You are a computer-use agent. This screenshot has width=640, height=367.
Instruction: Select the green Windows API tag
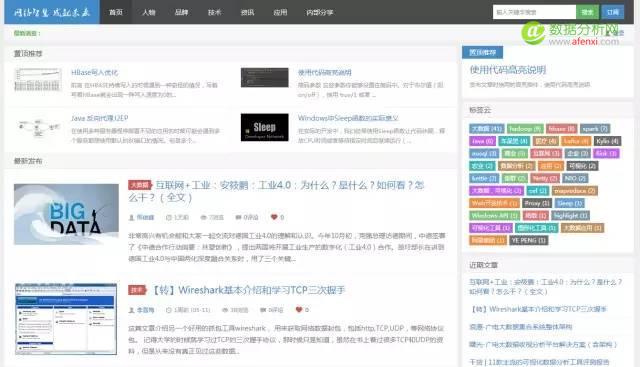tap(494, 216)
